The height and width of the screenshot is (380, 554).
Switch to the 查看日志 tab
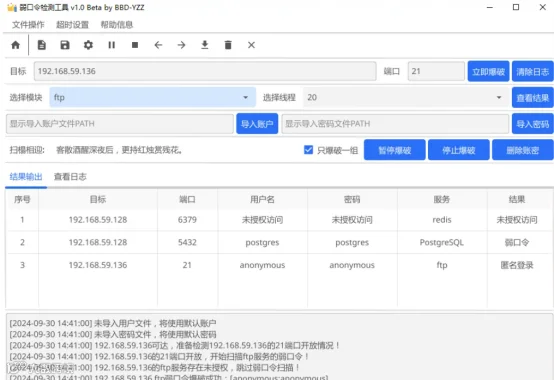[x=70, y=177]
